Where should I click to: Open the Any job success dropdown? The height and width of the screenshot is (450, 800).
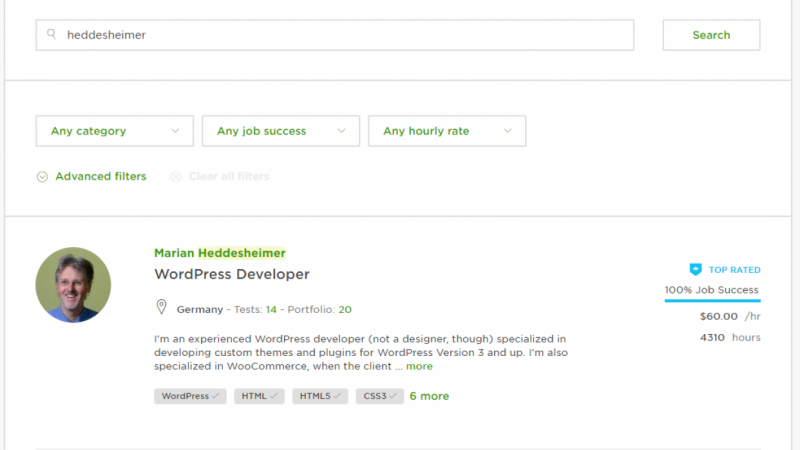pos(281,131)
